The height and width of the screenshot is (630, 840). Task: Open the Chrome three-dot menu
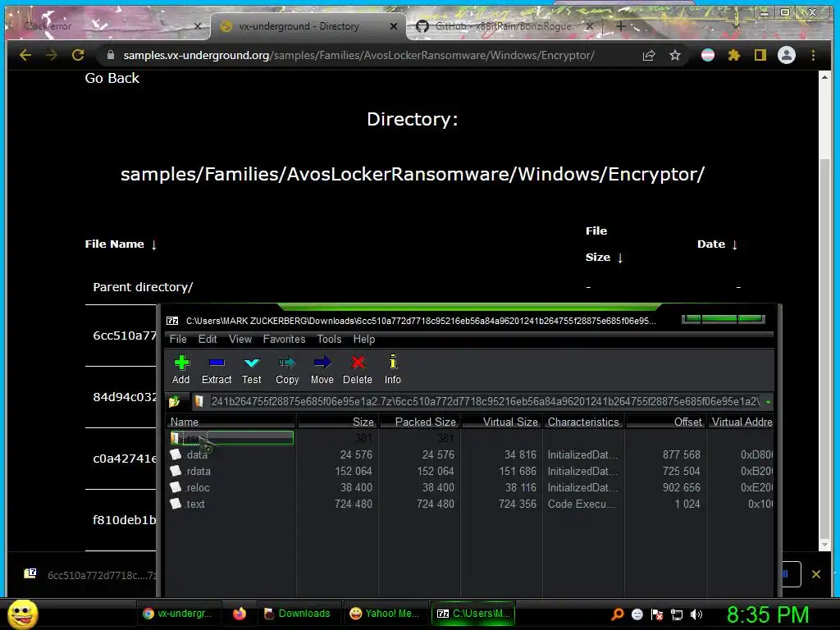tap(813, 55)
